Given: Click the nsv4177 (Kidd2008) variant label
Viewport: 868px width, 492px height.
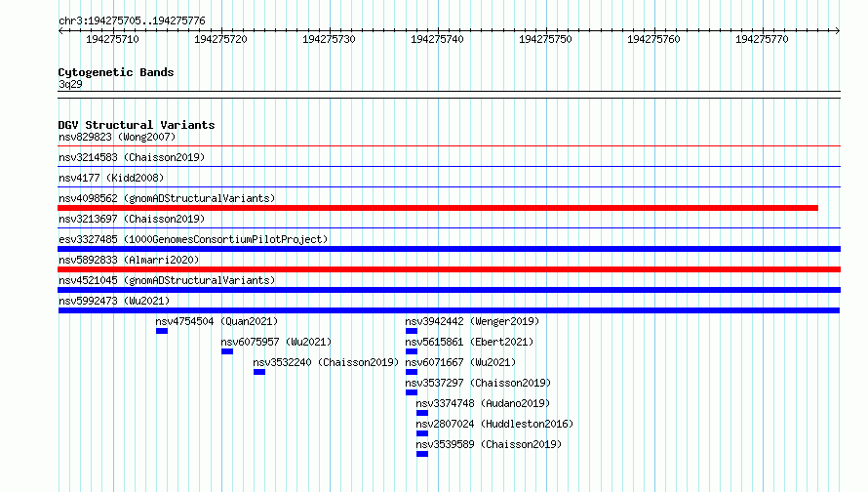Looking at the screenshot, I should (111, 178).
